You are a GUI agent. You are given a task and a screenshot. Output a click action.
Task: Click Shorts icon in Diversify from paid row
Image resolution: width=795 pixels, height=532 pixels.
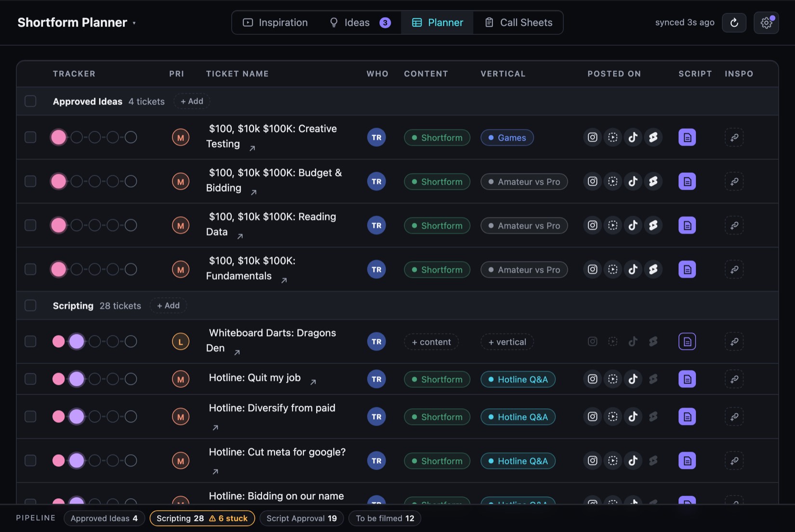(x=653, y=416)
